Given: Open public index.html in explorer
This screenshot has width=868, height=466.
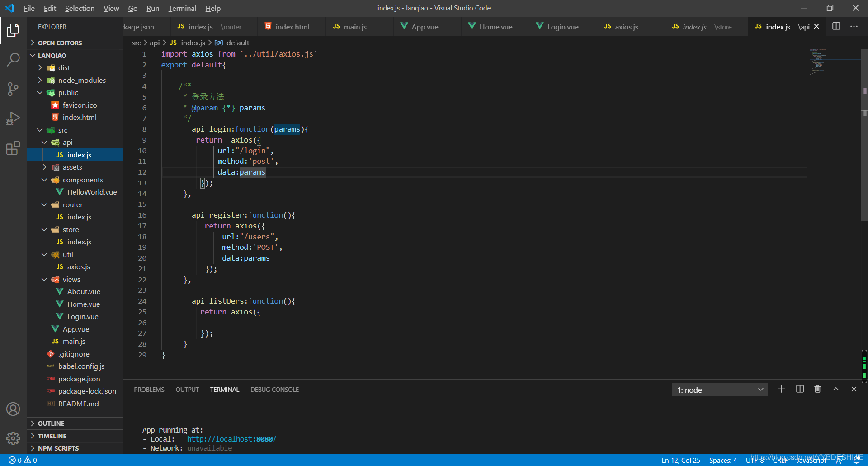Looking at the screenshot, I should click(x=80, y=117).
